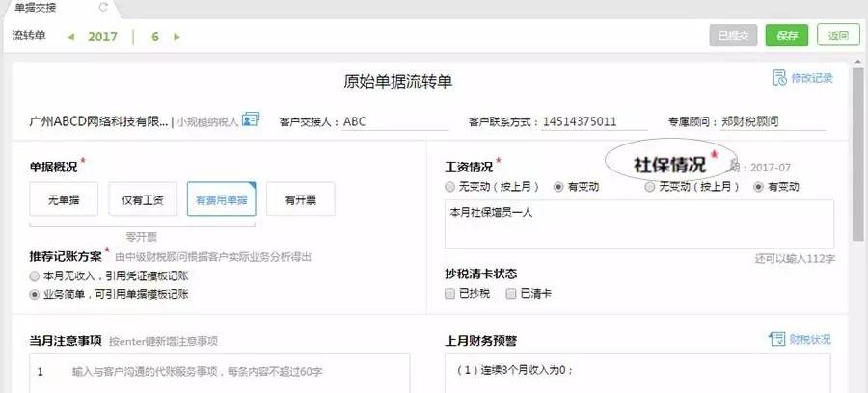Select 社保情况 无变动（按上月） radio
The width and height of the screenshot is (868, 393).
point(650,187)
